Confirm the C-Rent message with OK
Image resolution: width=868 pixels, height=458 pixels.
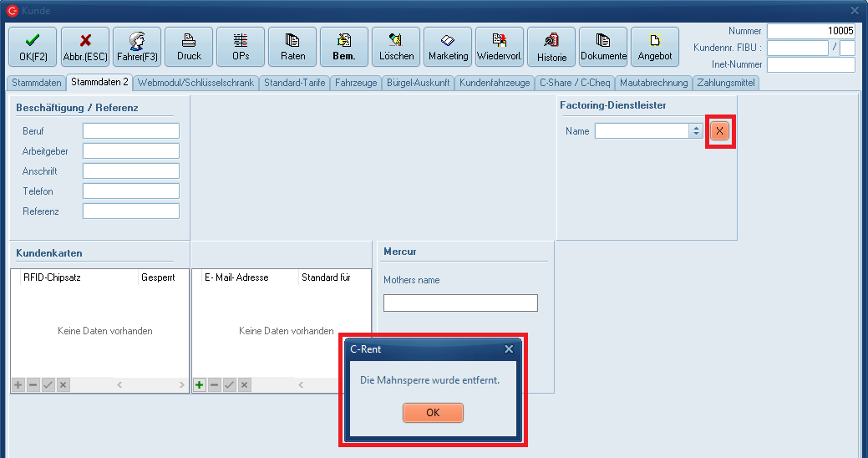(433, 413)
